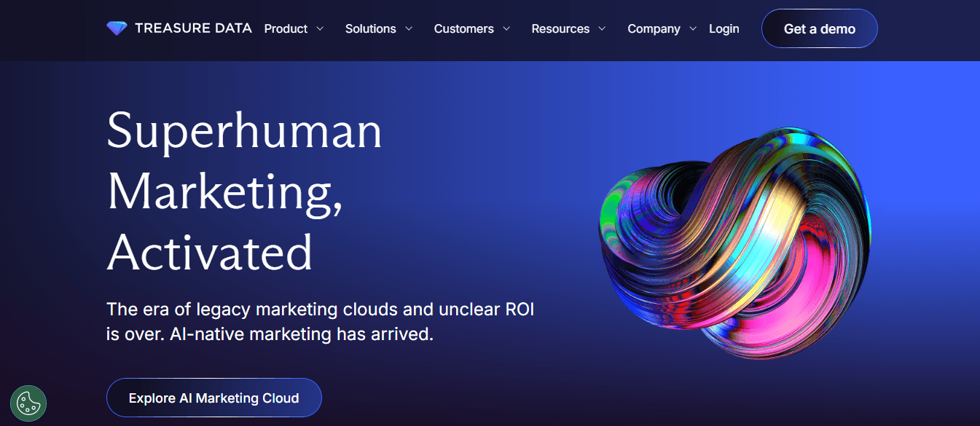Open the cookie preferences icon

(x=28, y=403)
